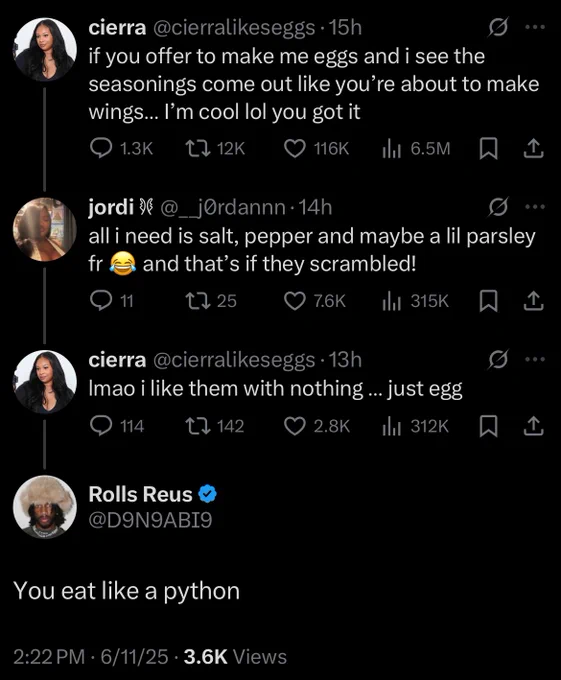Open @cierralikeseggs profile handle in first tweet
Viewport: 561px width, 680px height.
click(234, 28)
